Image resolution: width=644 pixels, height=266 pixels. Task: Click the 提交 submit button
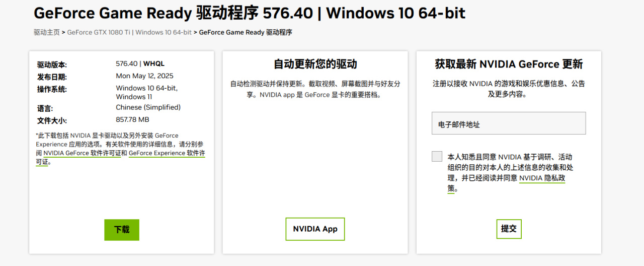click(x=509, y=229)
